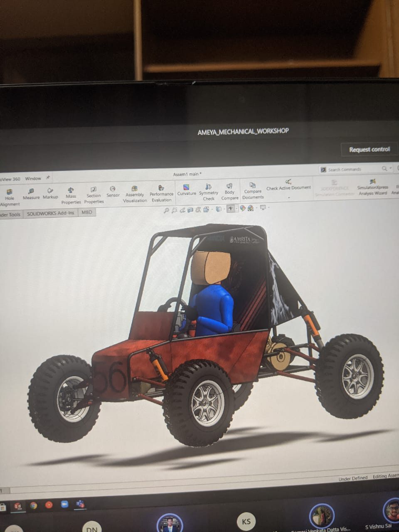Click Dynamic Annotation Views icon
Screen dimensions: 399x532
pos(198,209)
